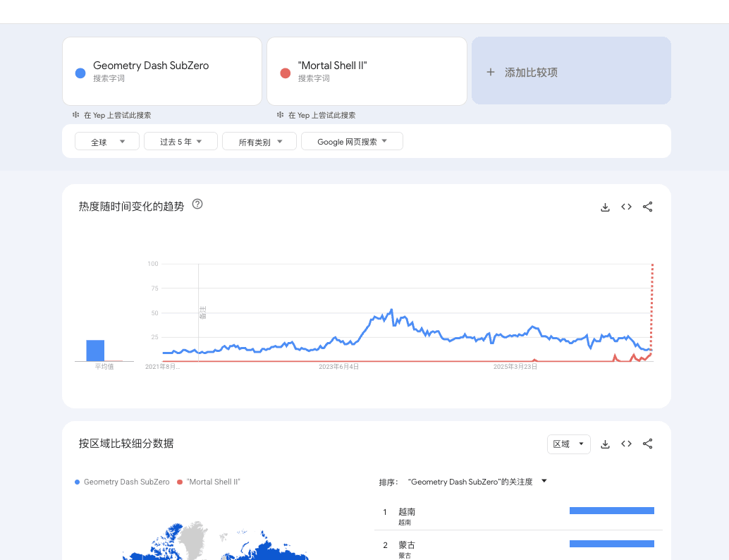The height and width of the screenshot is (560, 729).
Task: Open help icon next to 热度随时间变化的趋势
Action: click(x=197, y=205)
